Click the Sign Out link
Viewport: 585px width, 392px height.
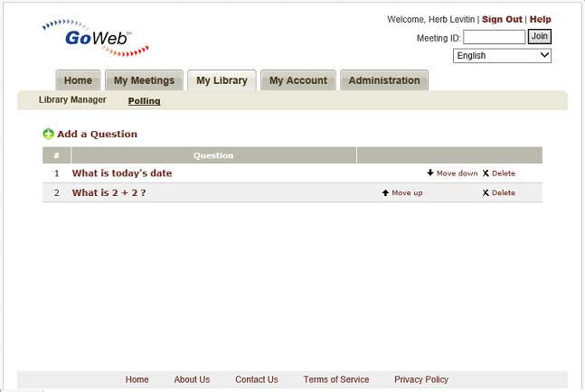pyautogui.click(x=502, y=19)
